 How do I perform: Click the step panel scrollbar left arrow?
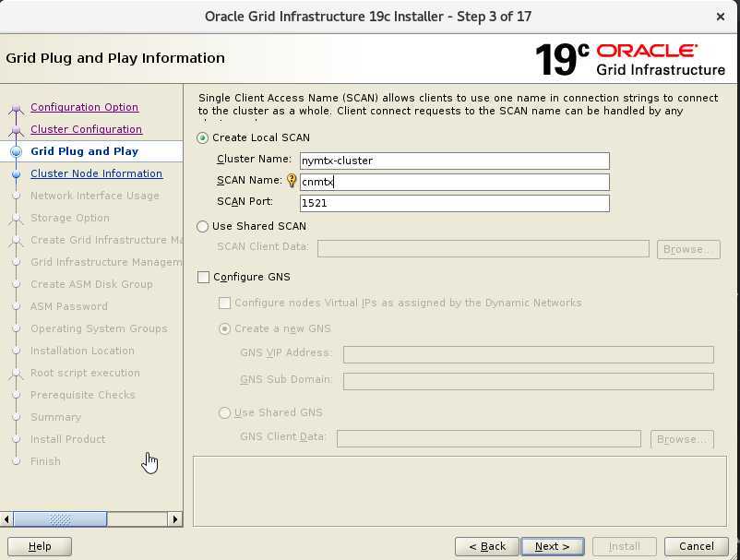point(6,519)
